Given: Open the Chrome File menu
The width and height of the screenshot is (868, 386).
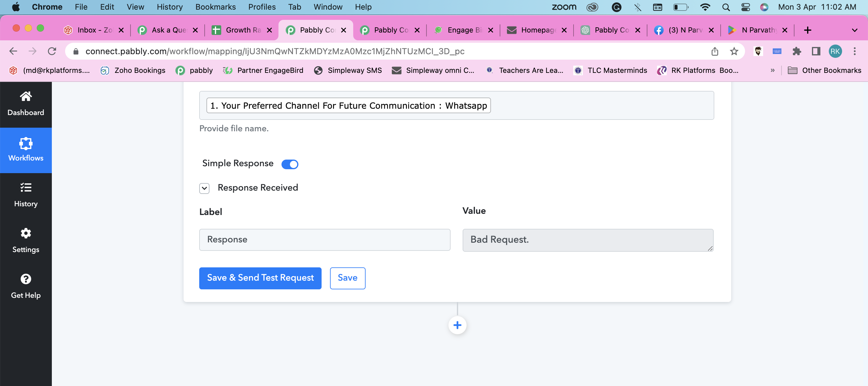Looking at the screenshot, I should [81, 7].
